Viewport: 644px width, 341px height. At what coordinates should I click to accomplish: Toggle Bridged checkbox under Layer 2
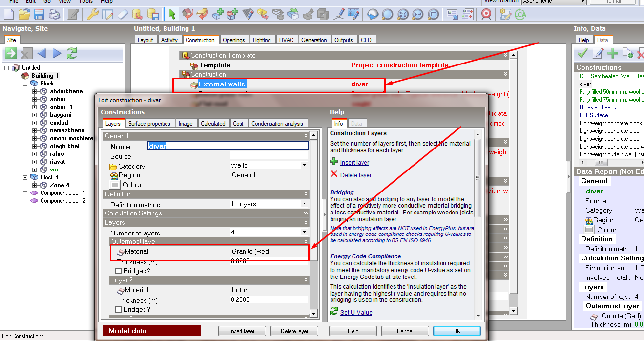[119, 309]
